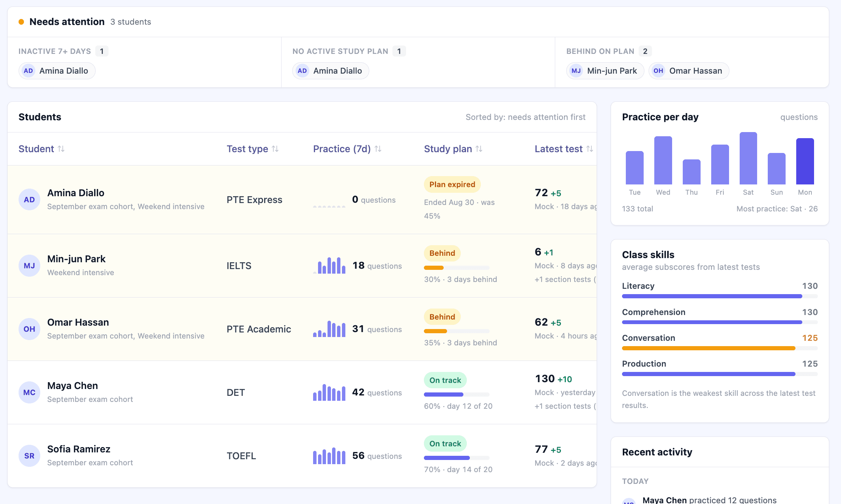Click the practice sparkline in Sofia Ramirez's row

(x=329, y=455)
